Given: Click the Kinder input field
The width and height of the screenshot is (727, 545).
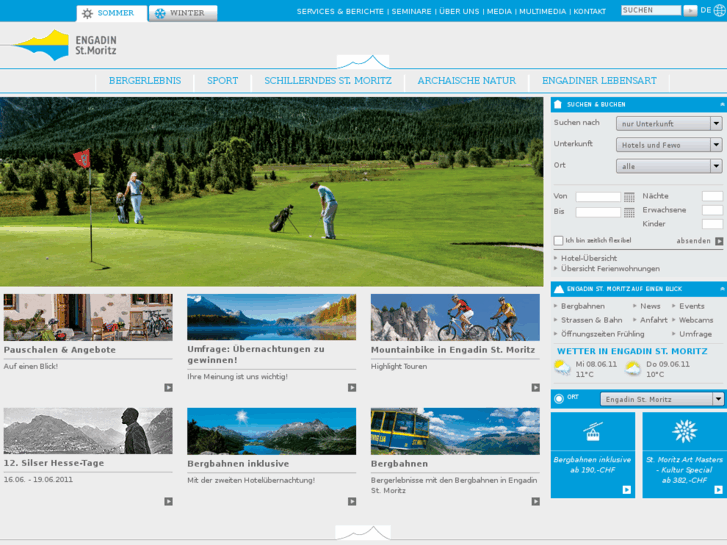Looking at the screenshot, I should (712, 224).
